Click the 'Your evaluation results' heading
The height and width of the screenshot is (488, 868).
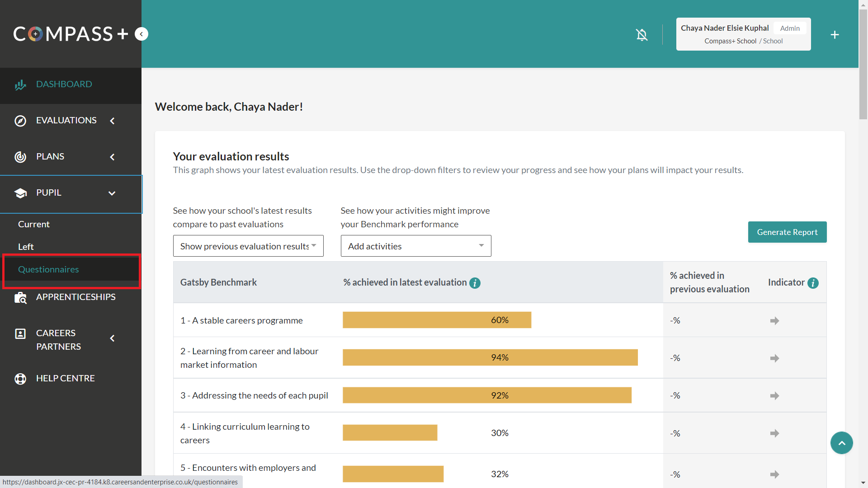click(231, 156)
